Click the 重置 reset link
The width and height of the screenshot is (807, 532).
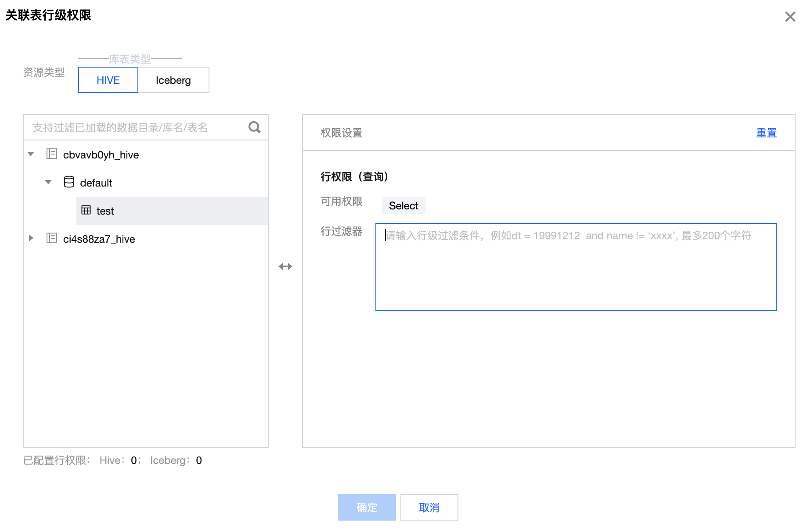click(766, 133)
